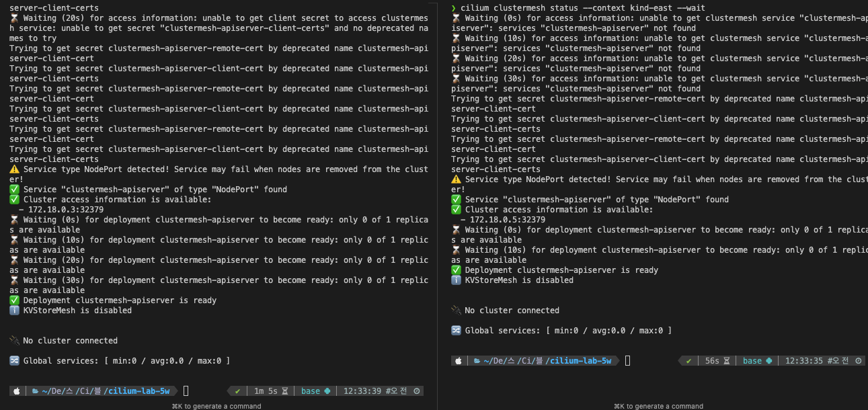
Task: Click right pane checkmark before Deployment clustermesh-apiserver ready
Action: coord(456,270)
